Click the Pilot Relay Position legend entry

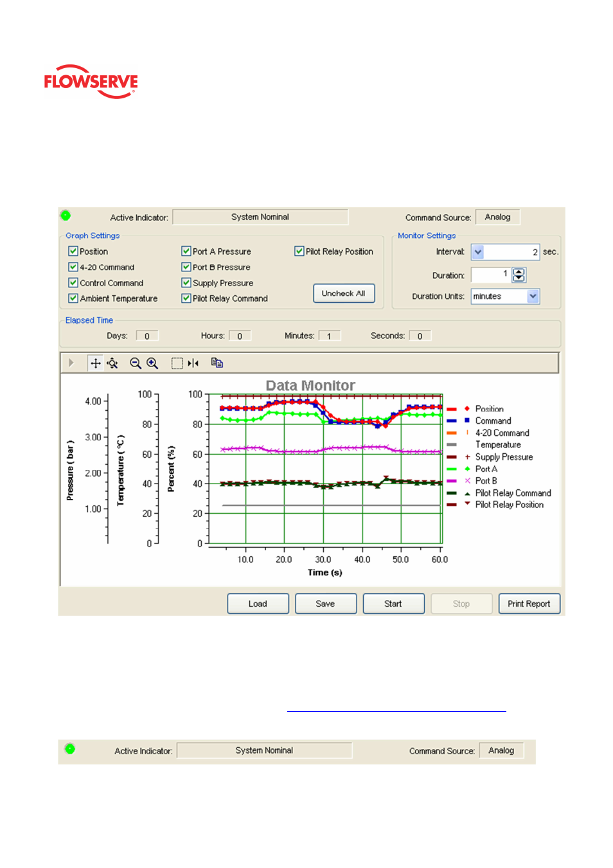click(495, 505)
